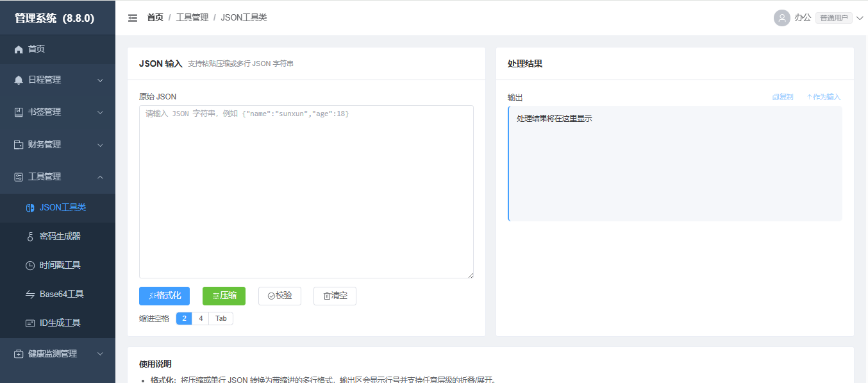The width and height of the screenshot is (868, 383).
Task: Click the first-aid icon beside 健康监测管理
Action: [x=19, y=354]
